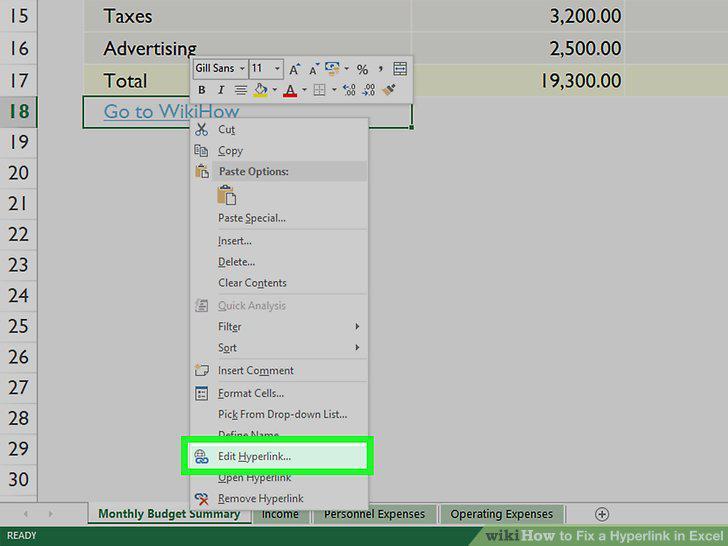728x546 pixels.
Task: Click the large Paste clipboard button
Action: pyautogui.click(x=227, y=195)
